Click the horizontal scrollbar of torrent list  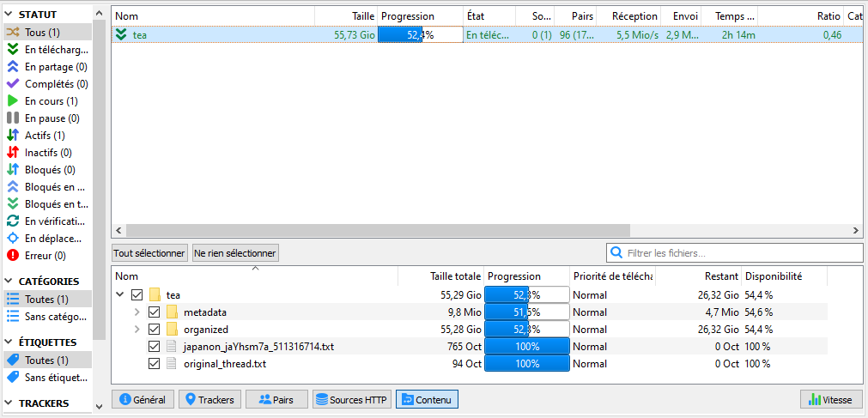(378, 230)
